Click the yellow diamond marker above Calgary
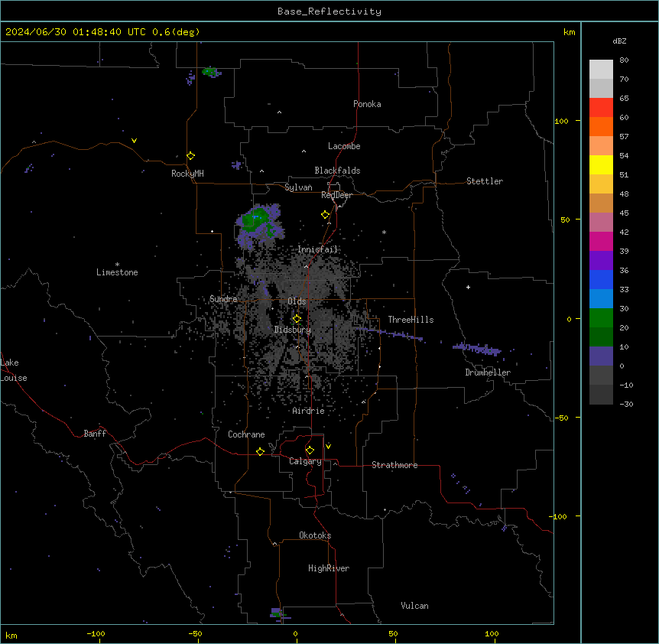The image size is (659, 644). (310, 450)
